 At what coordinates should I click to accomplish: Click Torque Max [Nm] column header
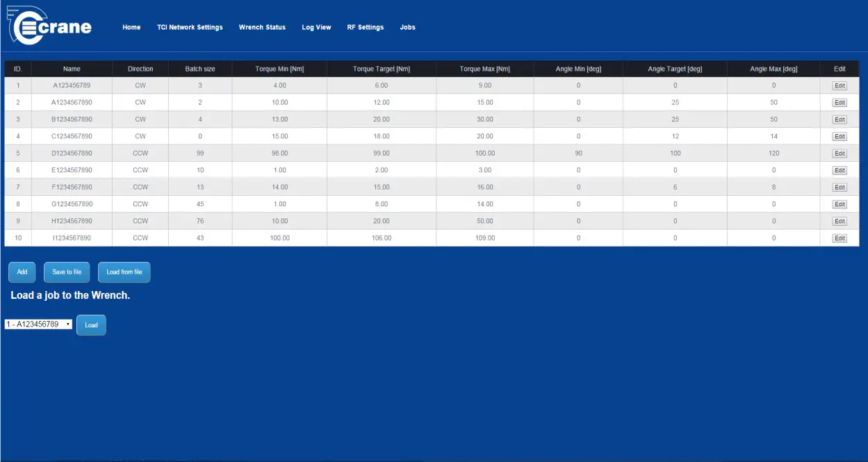point(485,69)
